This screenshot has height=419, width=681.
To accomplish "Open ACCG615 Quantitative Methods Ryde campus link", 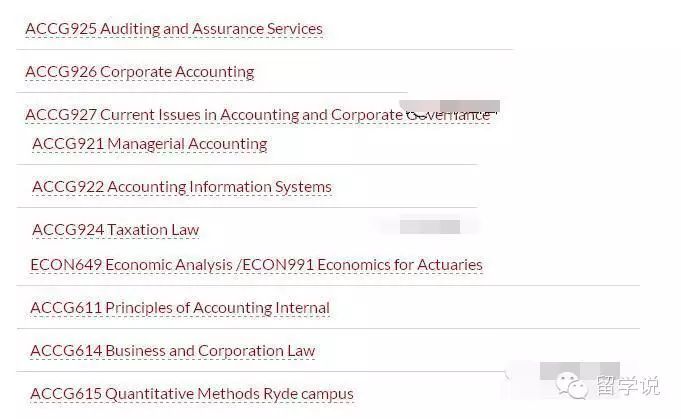I will [x=192, y=394].
